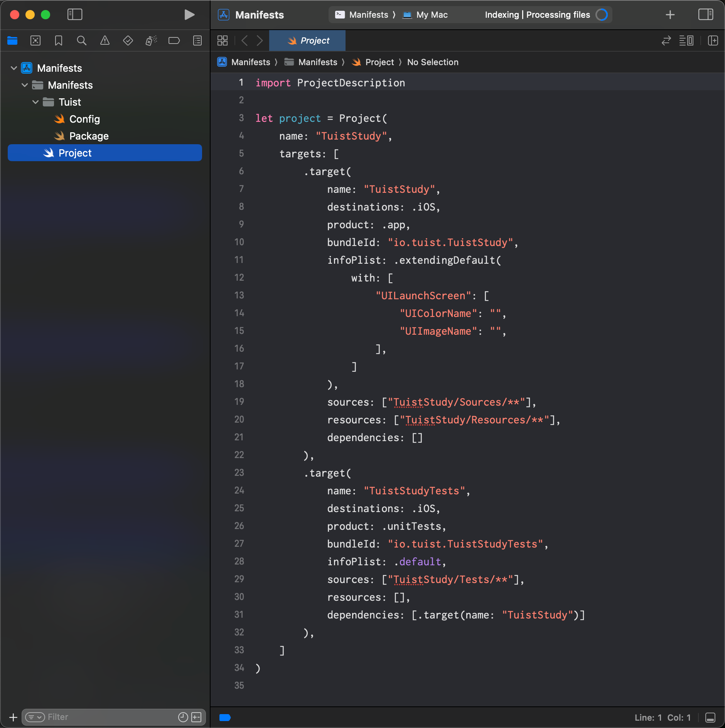Click the import keyword on line 1
Image resolution: width=725 pixels, height=728 pixels.
[x=273, y=83]
